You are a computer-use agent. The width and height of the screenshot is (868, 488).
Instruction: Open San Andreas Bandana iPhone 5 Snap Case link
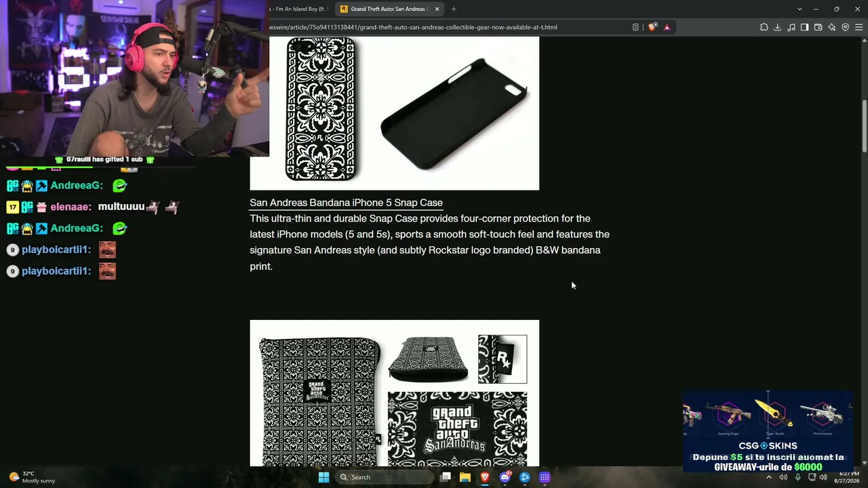pos(346,203)
